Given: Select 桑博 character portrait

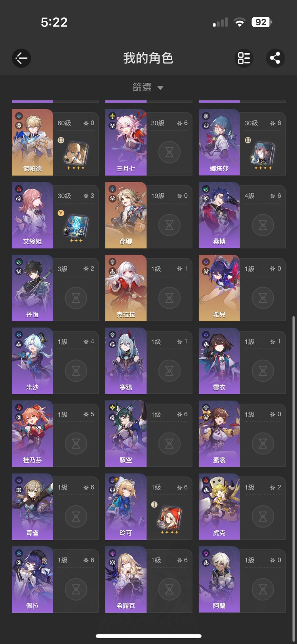Looking at the screenshot, I should (219, 215).
